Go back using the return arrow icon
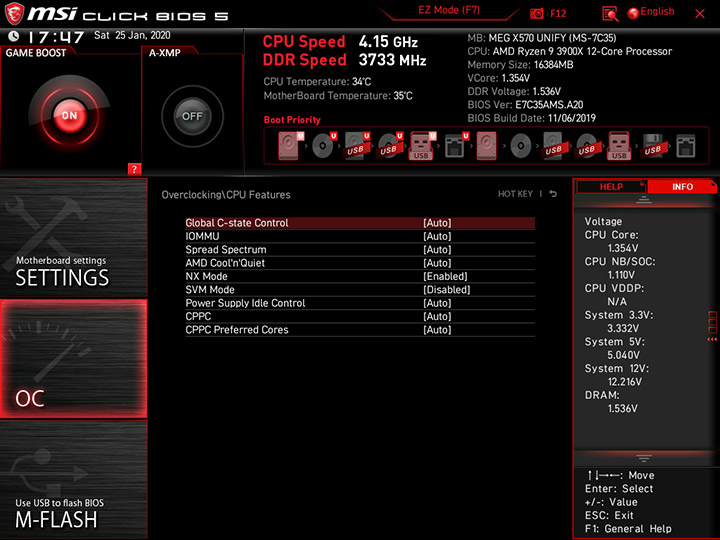Image resolution: width=720 pixels, height=540 pixels. coord(553,194)
